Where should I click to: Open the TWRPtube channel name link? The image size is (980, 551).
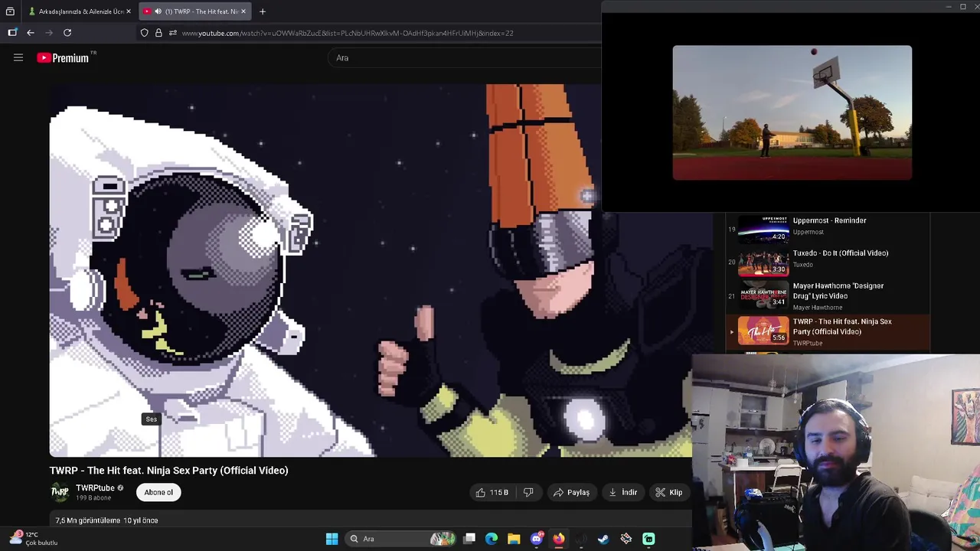coord(95,488)
